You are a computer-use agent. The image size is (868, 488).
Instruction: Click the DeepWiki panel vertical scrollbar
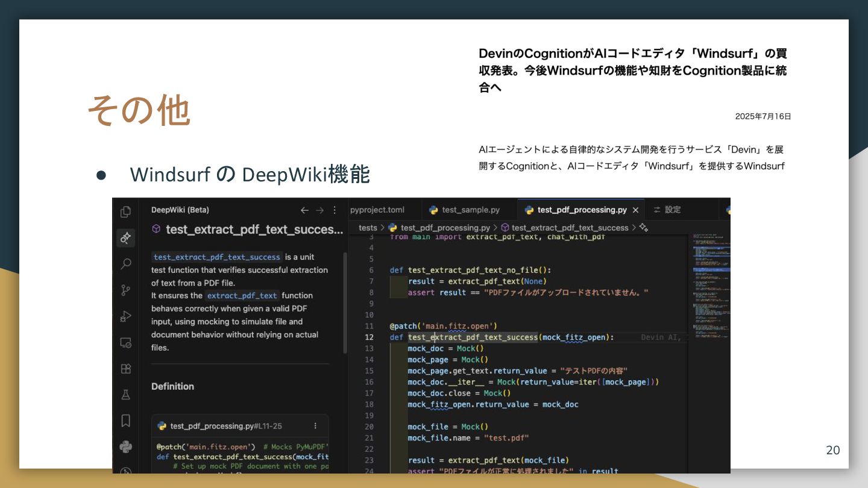(345, 302)
